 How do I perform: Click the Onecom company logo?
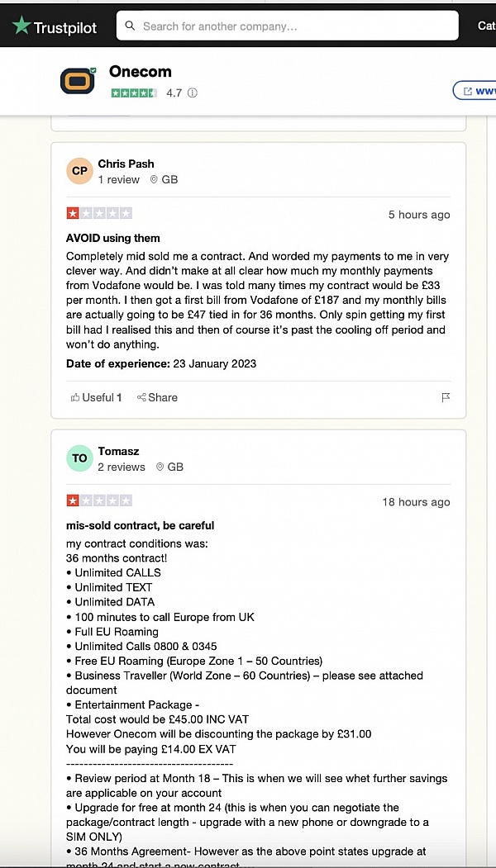(x=79, y=80)
